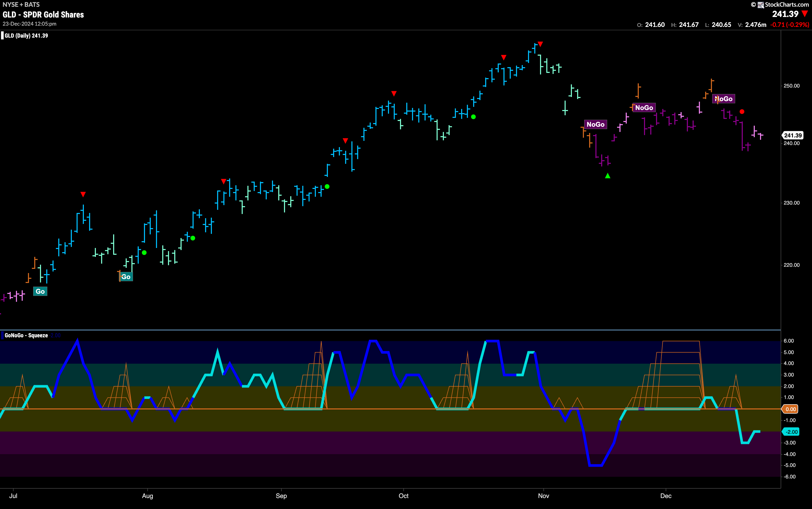Screen dimensions: 812x509
Task: Click red triangle above the late-September high
Action: pos(394,93)
